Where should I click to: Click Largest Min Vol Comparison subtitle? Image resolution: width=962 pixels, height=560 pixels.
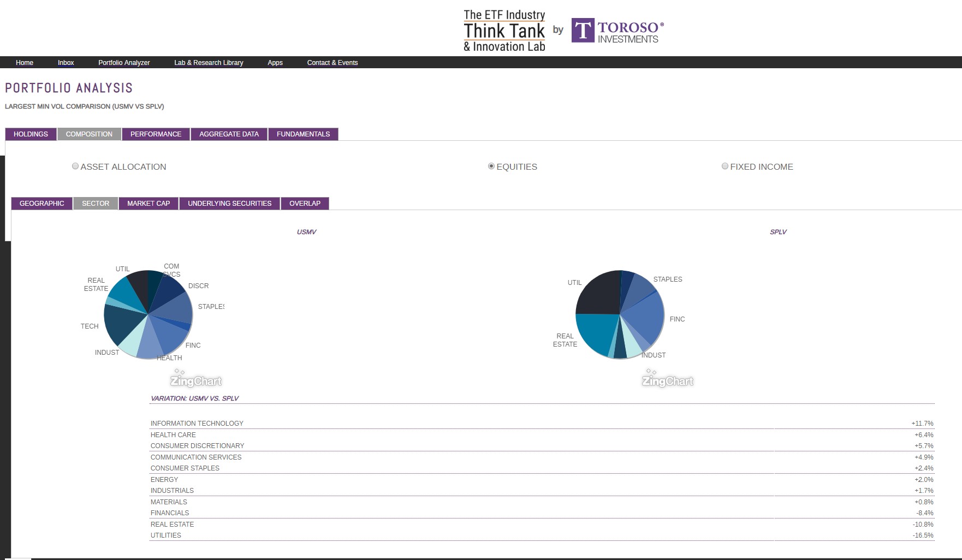click(84, 106)
